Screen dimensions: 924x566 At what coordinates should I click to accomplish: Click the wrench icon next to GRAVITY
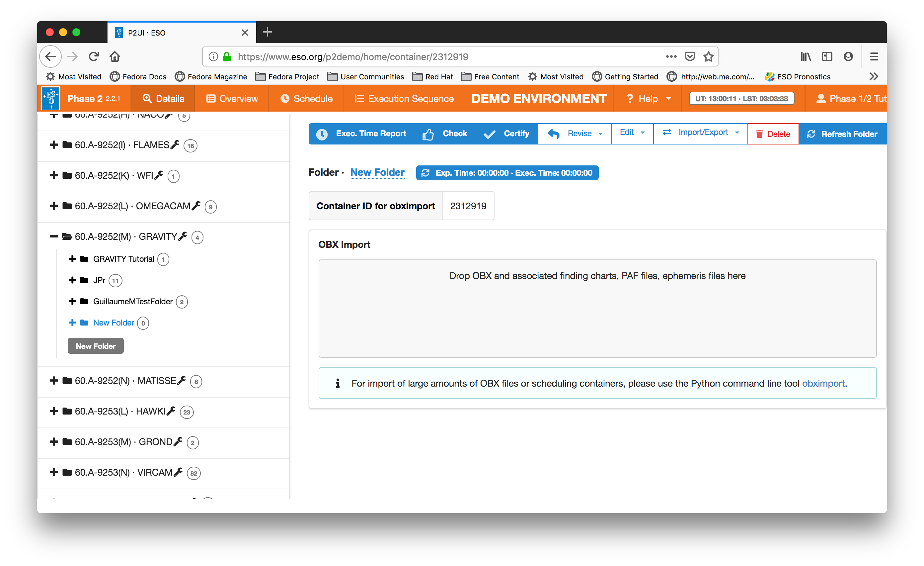pyautogui.click(x=183, y=236)
